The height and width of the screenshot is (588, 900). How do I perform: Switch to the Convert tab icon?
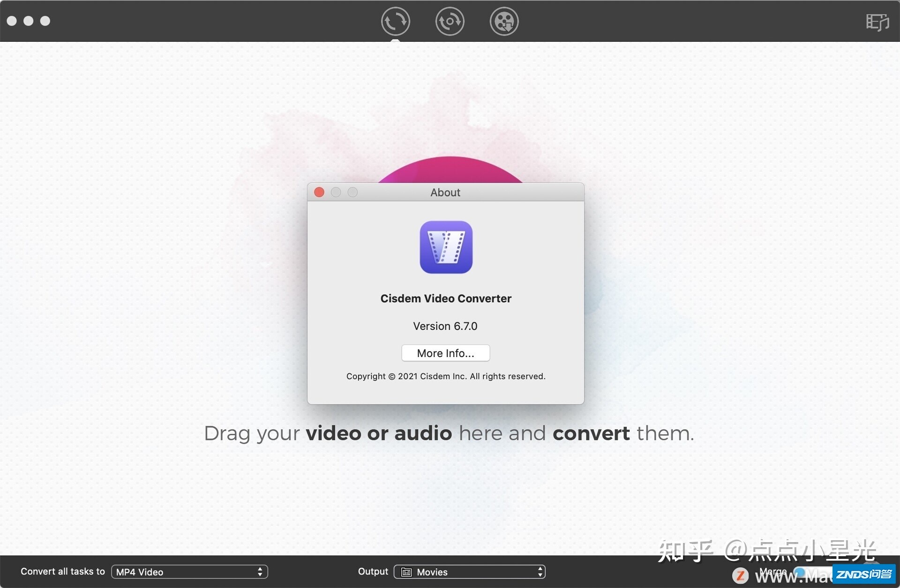click(395, 21)
